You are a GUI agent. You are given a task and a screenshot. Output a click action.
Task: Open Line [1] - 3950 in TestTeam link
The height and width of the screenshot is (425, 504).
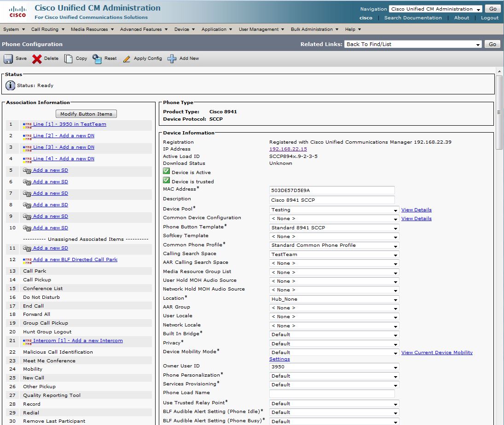click(69, 124)
